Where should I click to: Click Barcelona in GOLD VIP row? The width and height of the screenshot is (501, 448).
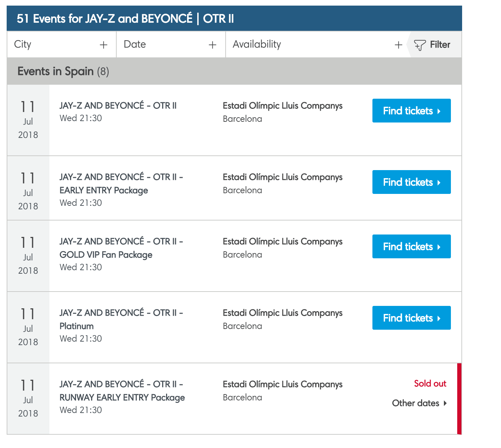(242, 254)
